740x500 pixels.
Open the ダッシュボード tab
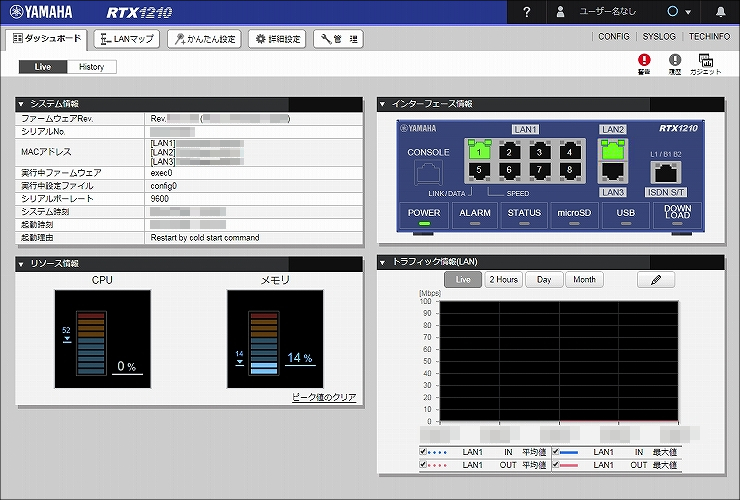tap(47, 39)
